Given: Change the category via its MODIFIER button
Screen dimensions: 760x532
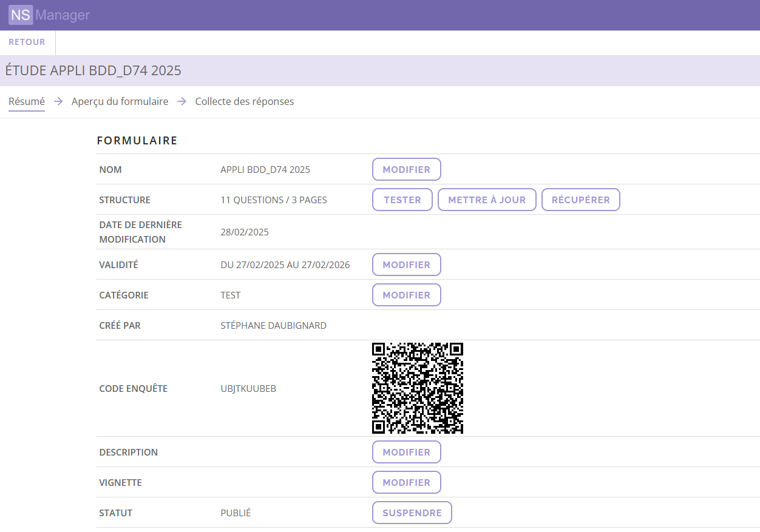Looking at the screenshot, I should [406, 295].
